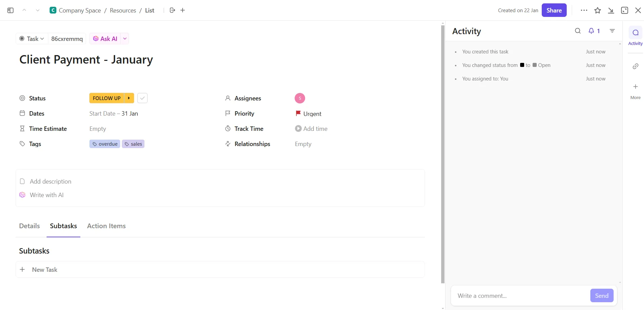Expand the Ask AI dropdown arrow
The width and height of the screenshot is (644, 310).
click(x=125, y=39)
